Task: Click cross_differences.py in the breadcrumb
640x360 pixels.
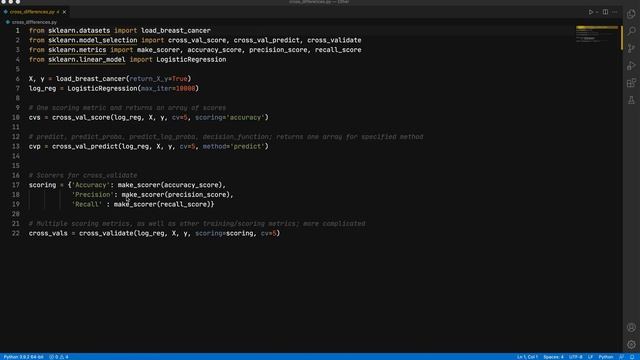Action: pyautogui.click(x=34, y=22)
